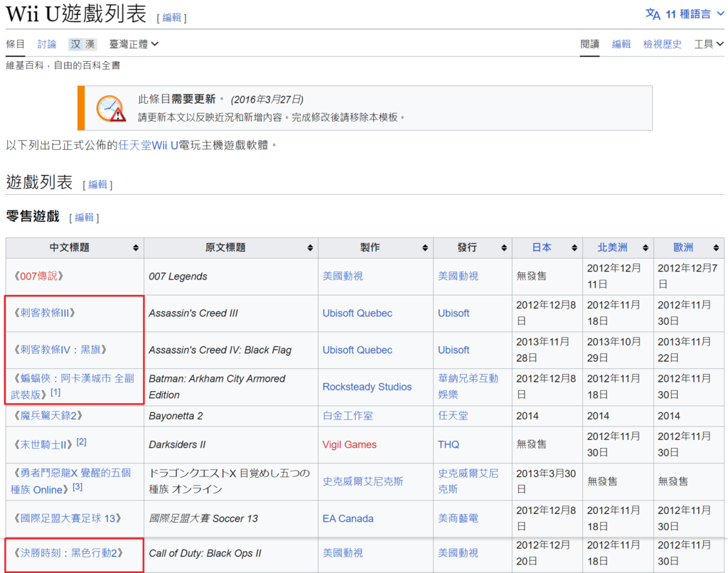Image resolution: width=728 pixels, height=573 pixels.
Task: Open the 《魔兵驚天錄2》 game link
Action: (48, 416)
